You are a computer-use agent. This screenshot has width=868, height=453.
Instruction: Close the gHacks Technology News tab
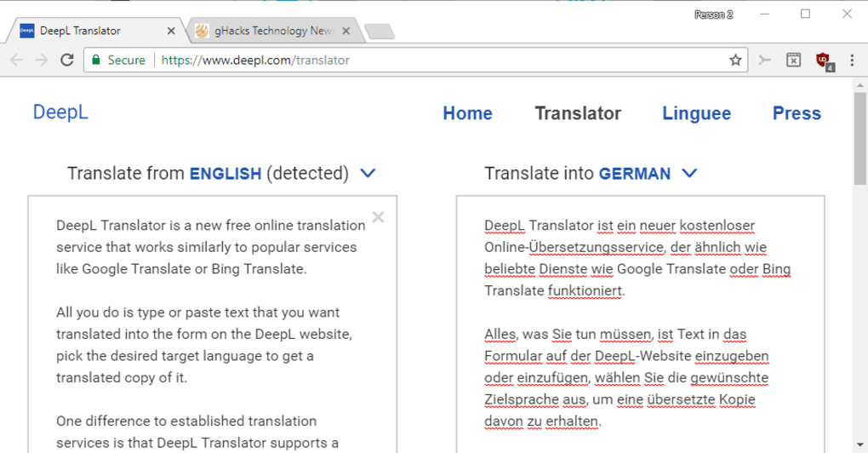pyautogui.click(x=345, y=32)
